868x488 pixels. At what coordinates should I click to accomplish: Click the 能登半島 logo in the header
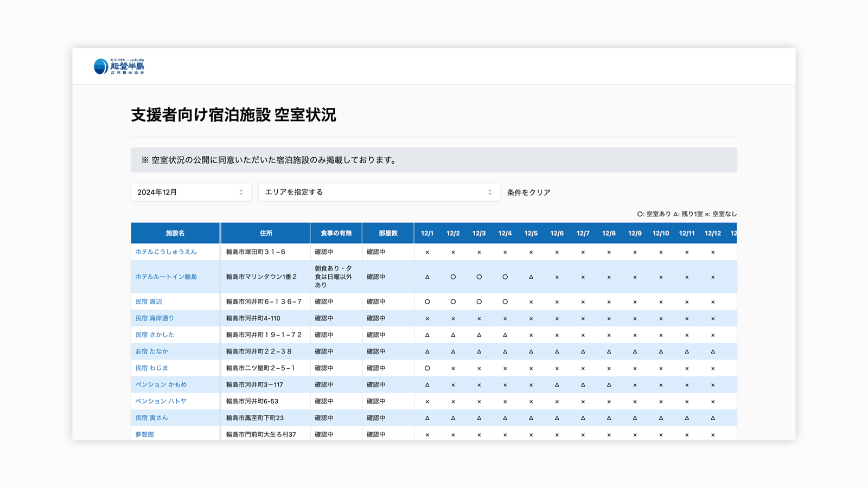tap(119, 66)
